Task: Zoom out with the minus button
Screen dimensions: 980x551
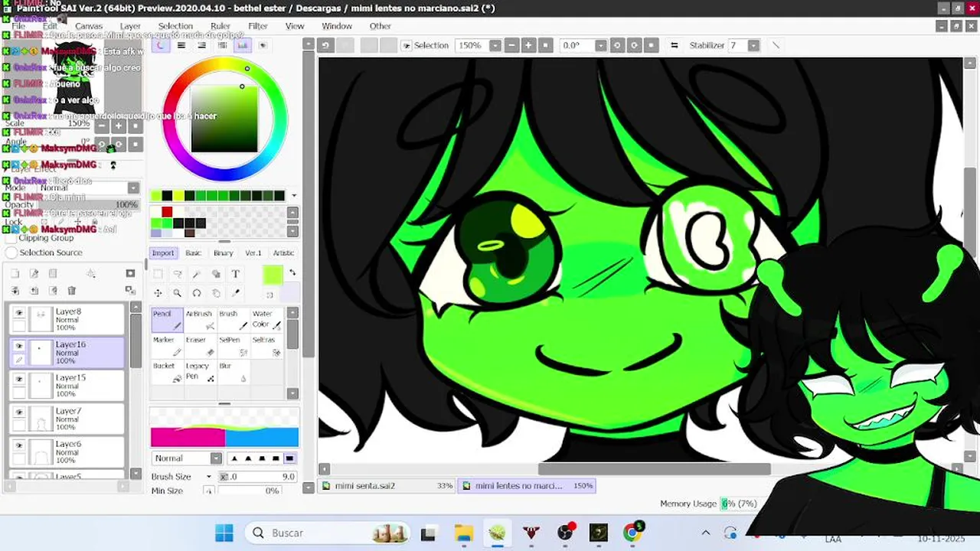Action: pos(511,45)
